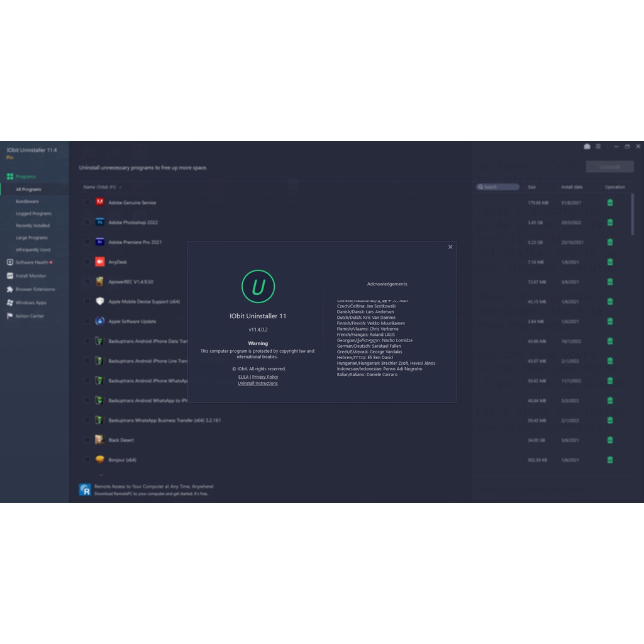Check the Apple Mobile Device Support checkbox
This screenshot has height=644, width=644.
(x=87, y=301)
